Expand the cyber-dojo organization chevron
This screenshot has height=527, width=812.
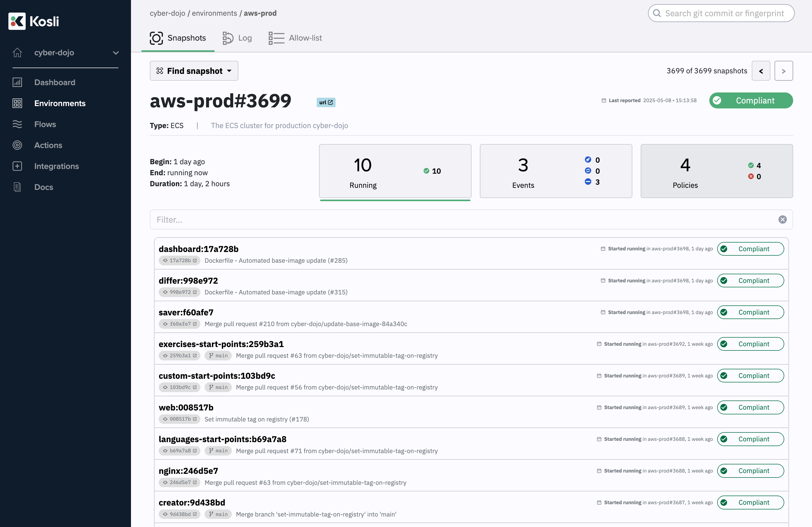[116, 53]
